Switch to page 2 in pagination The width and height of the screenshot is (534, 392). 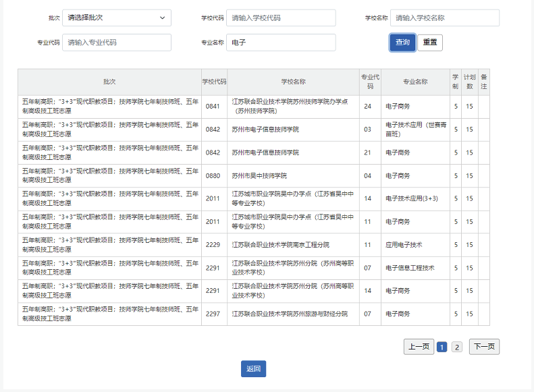click(457, 347)
